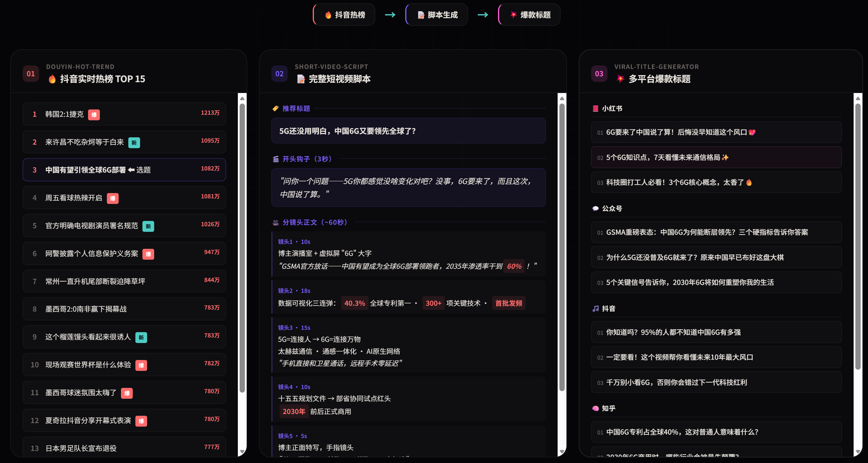Click title 中国6G专利占全球40%

pos(716,432)
